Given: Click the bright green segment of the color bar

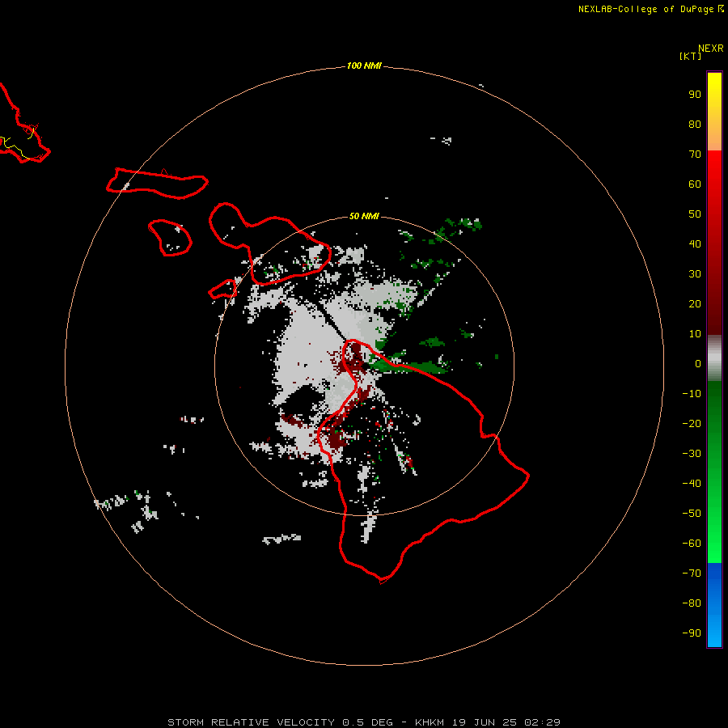Looking at the screenshot, I should click(714, 472).
